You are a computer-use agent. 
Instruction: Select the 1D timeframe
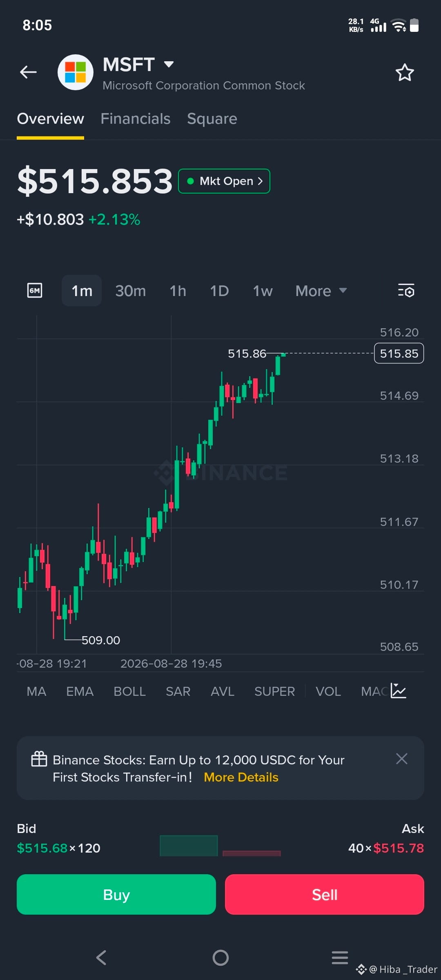click(x=219, y=291)
